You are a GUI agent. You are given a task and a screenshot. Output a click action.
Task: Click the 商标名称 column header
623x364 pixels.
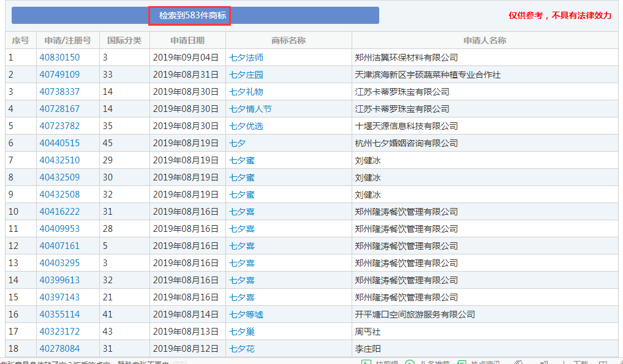289,40
